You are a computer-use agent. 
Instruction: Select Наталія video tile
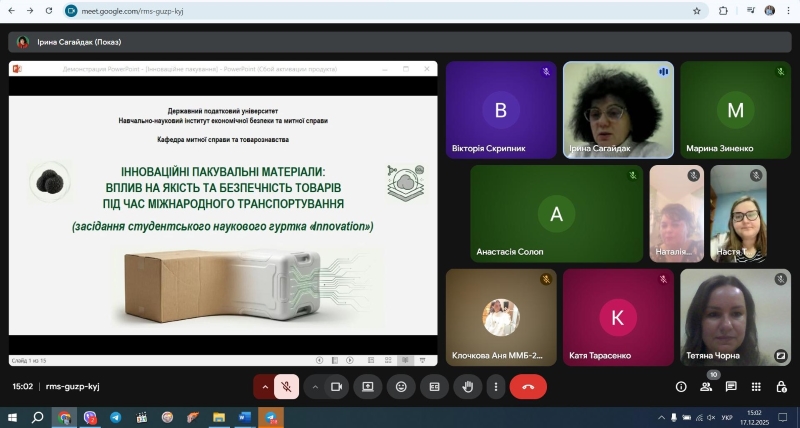677,213
